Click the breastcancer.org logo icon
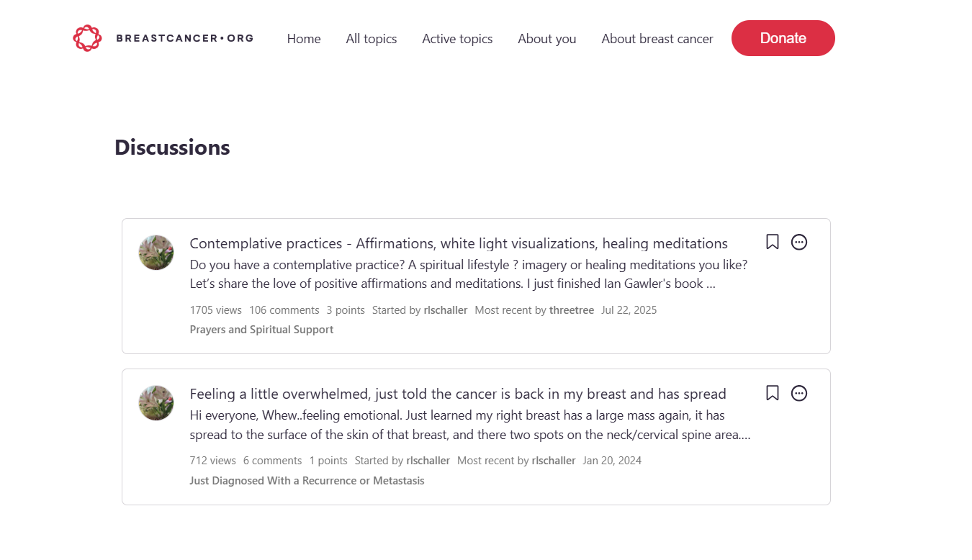This screenshot has width=972, height=560. point(87,37)
